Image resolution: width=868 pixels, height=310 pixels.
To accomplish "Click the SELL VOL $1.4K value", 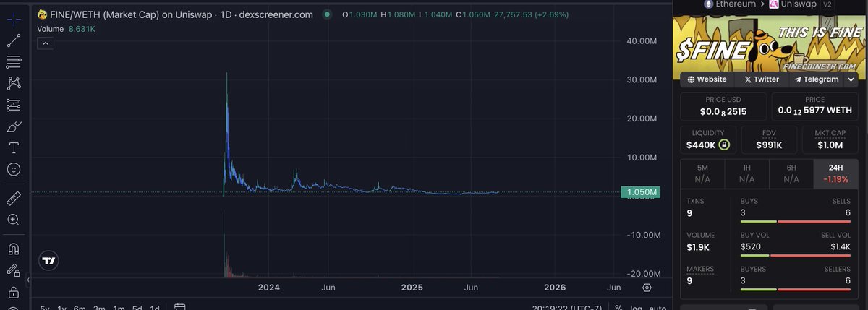I will (x=841, y=247).
